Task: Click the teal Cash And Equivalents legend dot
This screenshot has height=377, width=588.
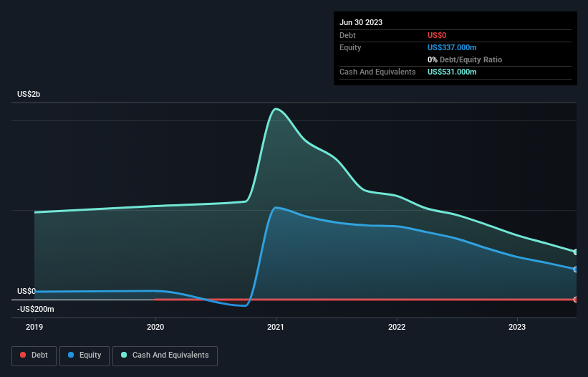Action: pos(124,355)
